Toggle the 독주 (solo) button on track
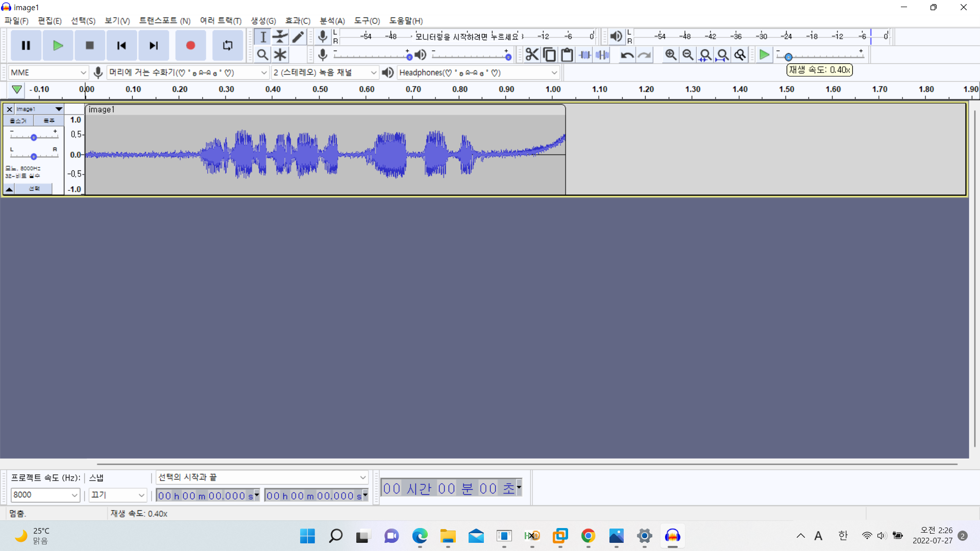Screen dimensions: 980x551 [49, 120]
